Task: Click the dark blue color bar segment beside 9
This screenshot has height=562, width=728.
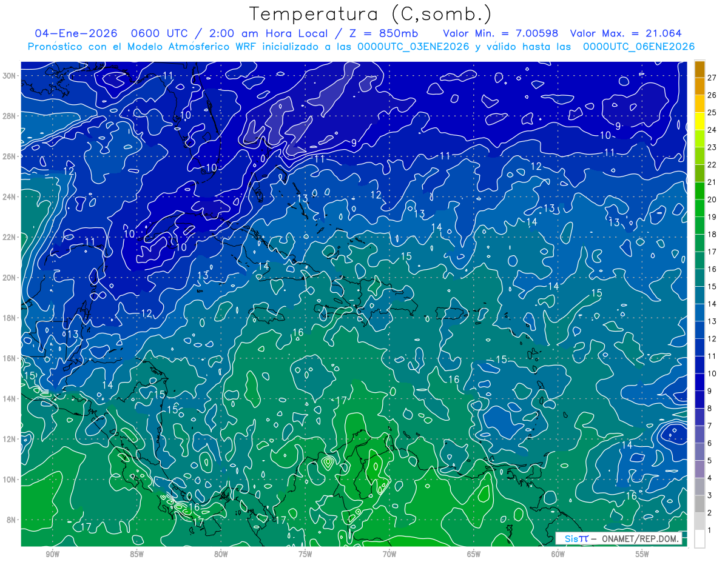Action: pos(699,383)
